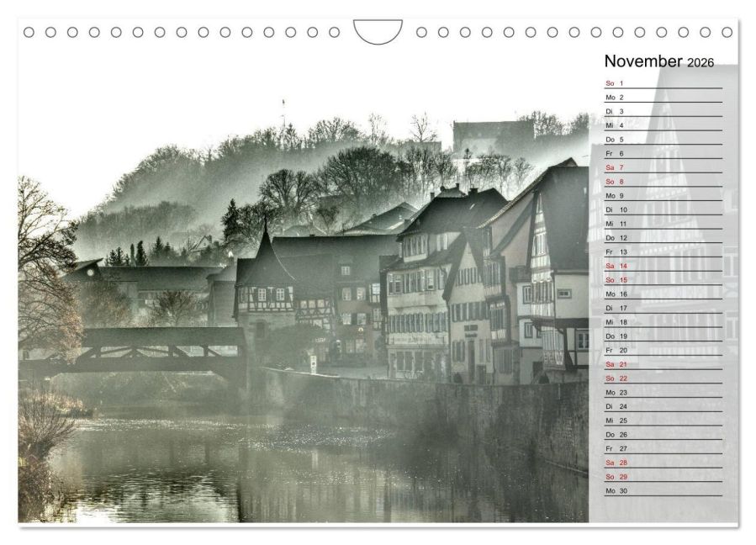Select the Di 10 date line
This screenshot has height=545, width=756.
[663, 209]
